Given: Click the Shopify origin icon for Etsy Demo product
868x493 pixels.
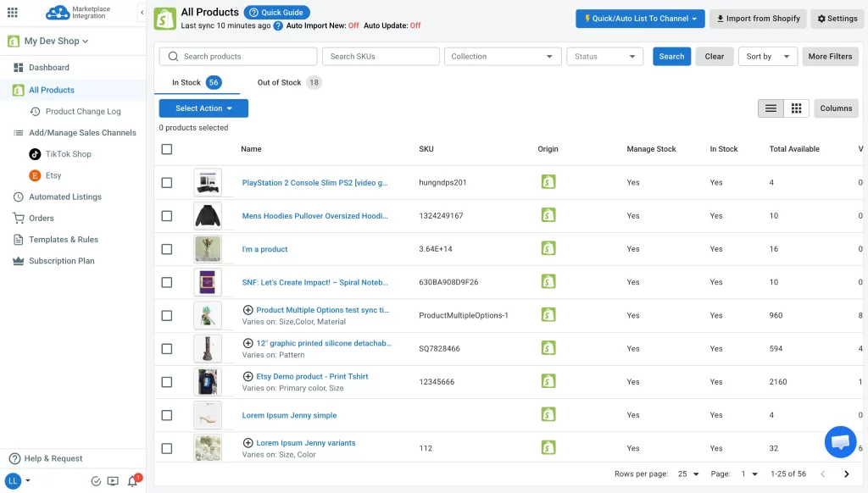Looking at the screenshot, I should coord(548,381).
